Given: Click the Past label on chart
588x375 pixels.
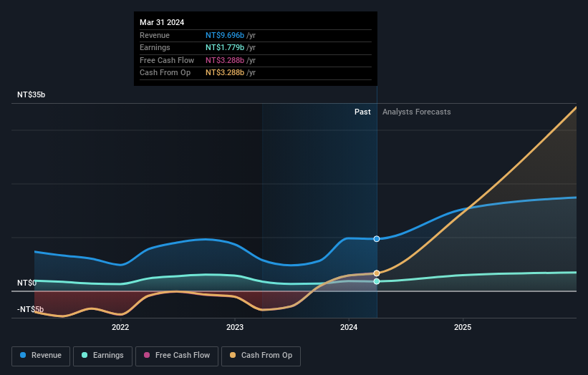Looking at the screenshot, I should pyautogui.click(x=362, y=112).
